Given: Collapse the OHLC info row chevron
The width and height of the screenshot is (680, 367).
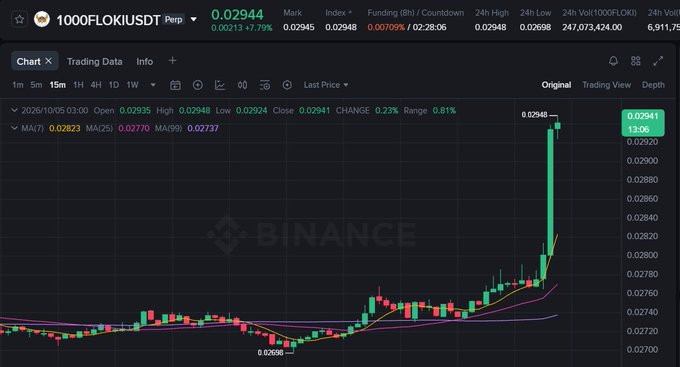Looking at the screenshot, I should [14, 111].
